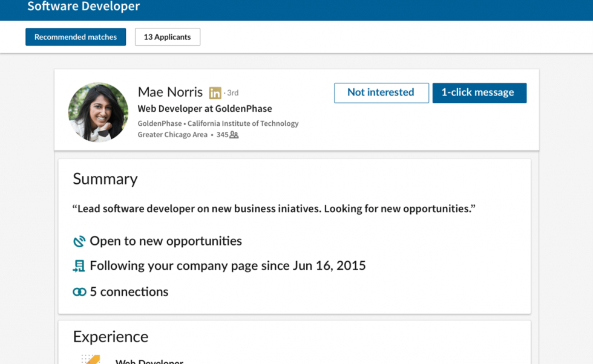The image size is (593, 364).
Task: Click the gold LinkedIn premium badge icon
Action: coord(215,93)
